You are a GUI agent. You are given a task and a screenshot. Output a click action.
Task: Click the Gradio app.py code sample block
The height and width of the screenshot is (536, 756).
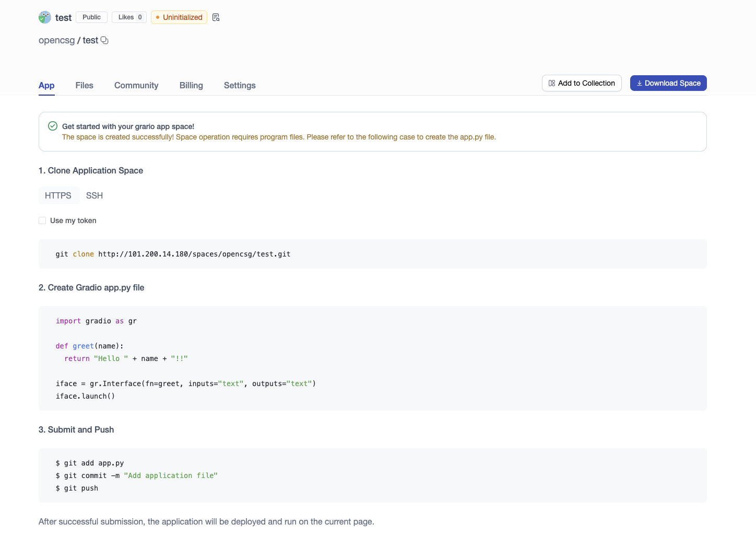tap(372, 358)
